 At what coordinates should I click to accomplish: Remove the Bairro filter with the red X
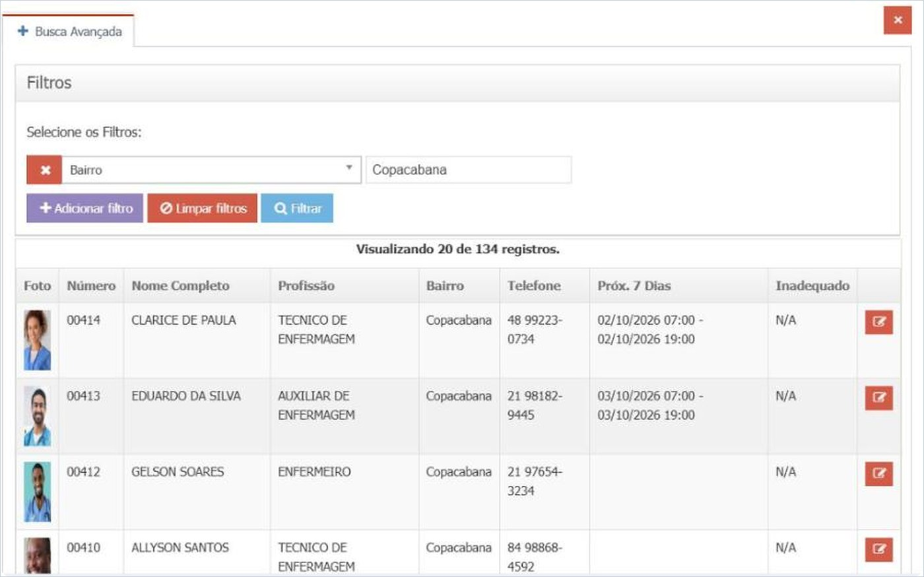[44, 170]
